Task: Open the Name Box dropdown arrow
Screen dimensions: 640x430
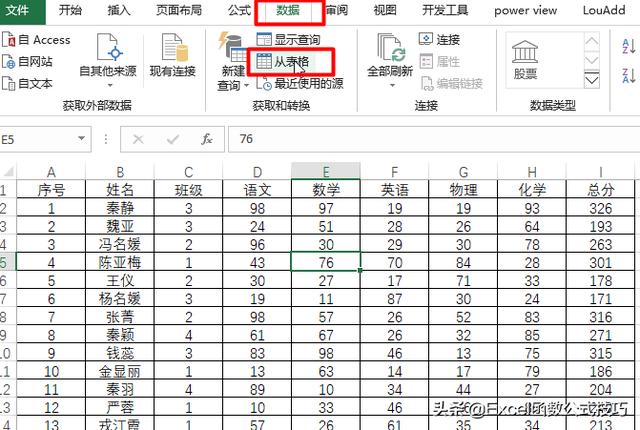Action: tap(82, 139)
